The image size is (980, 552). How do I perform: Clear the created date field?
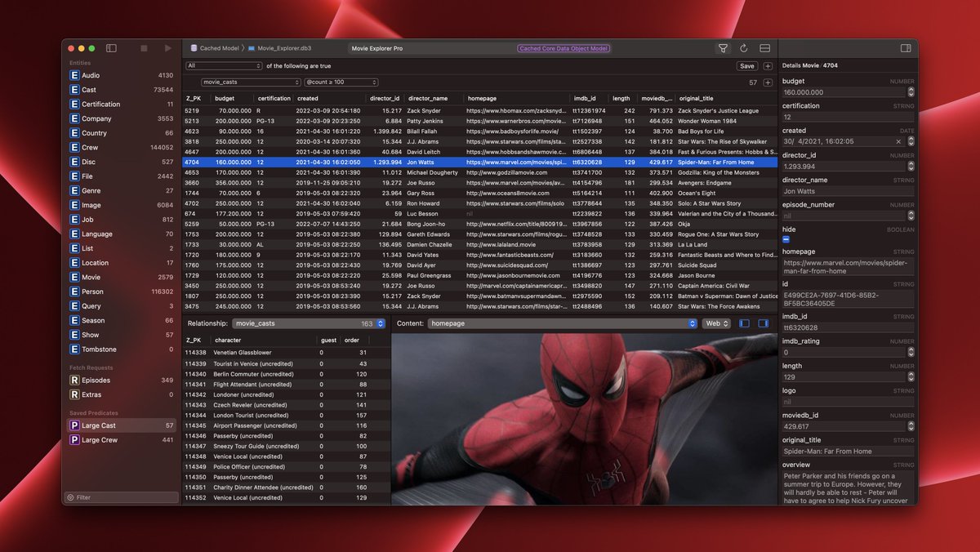click(x=899, y=141)
